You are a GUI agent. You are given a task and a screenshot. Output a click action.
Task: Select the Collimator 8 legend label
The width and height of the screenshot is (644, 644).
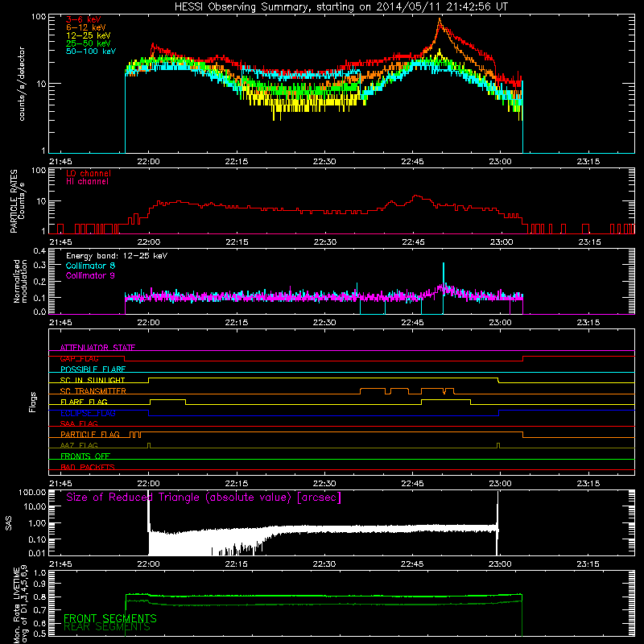(90, 266)
